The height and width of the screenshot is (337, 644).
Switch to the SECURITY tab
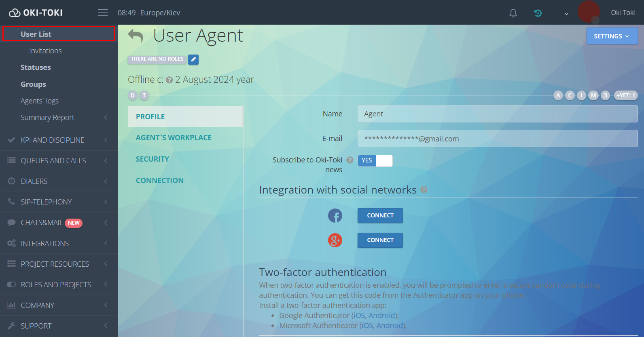tap(153, 159)
